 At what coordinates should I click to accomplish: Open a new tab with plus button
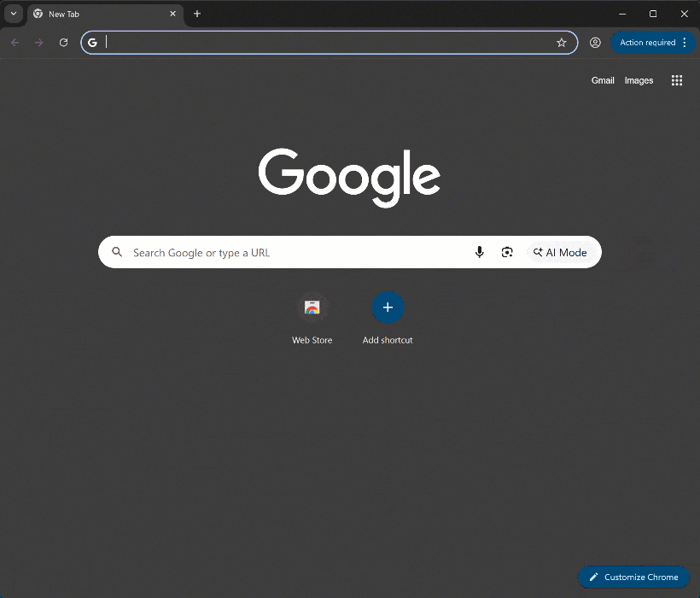(197, 14)
